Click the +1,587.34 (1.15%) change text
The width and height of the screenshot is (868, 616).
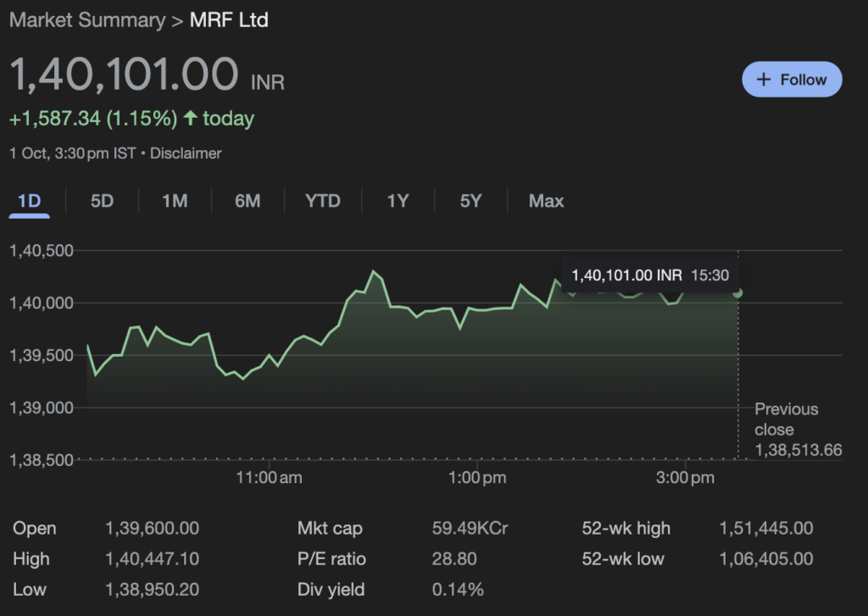93,119
